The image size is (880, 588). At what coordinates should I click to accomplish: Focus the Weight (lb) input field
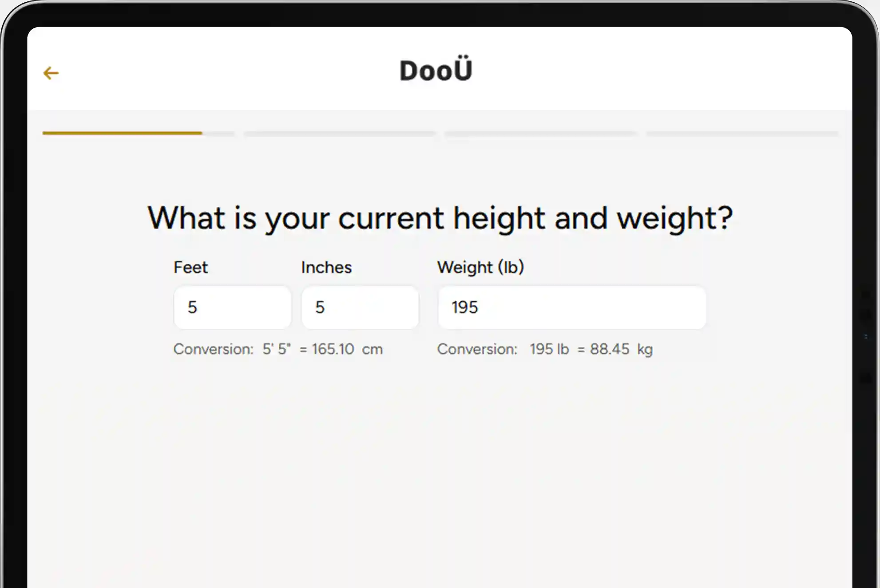click(572, 308)
